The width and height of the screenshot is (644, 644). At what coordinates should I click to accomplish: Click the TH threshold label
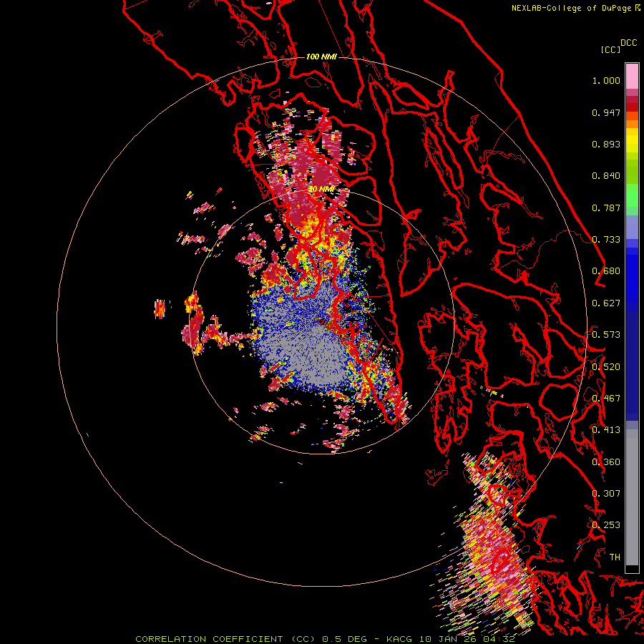click(615, 557)
